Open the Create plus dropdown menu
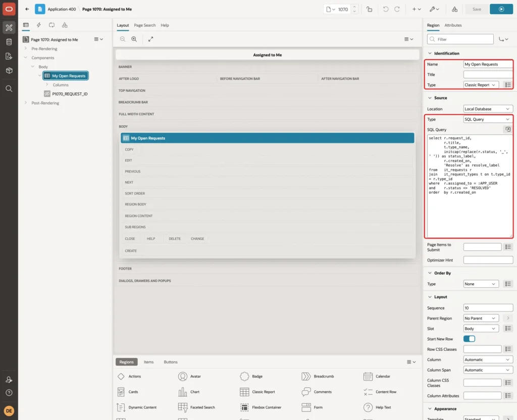 [x=417, y=9]
